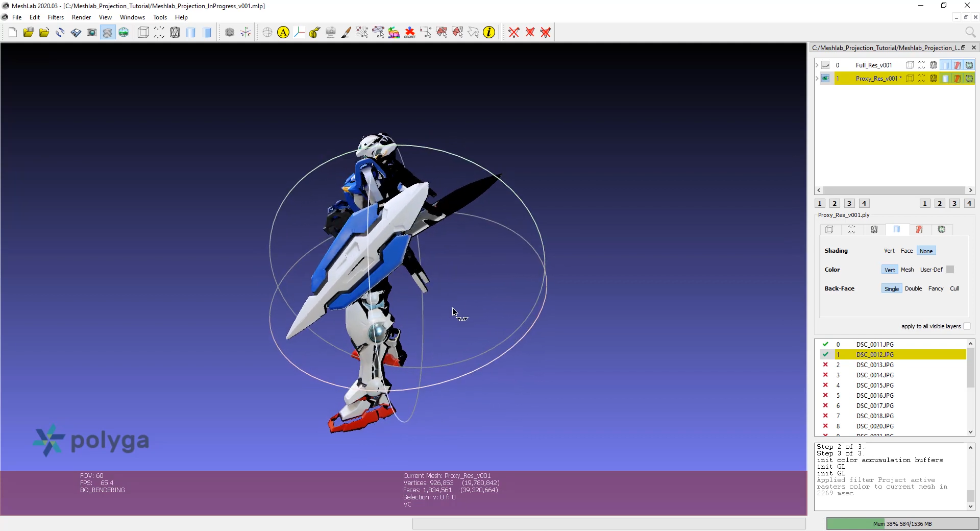Screen dimensions: 980x531
Task: Open the File menu
Action: (17, 17)
